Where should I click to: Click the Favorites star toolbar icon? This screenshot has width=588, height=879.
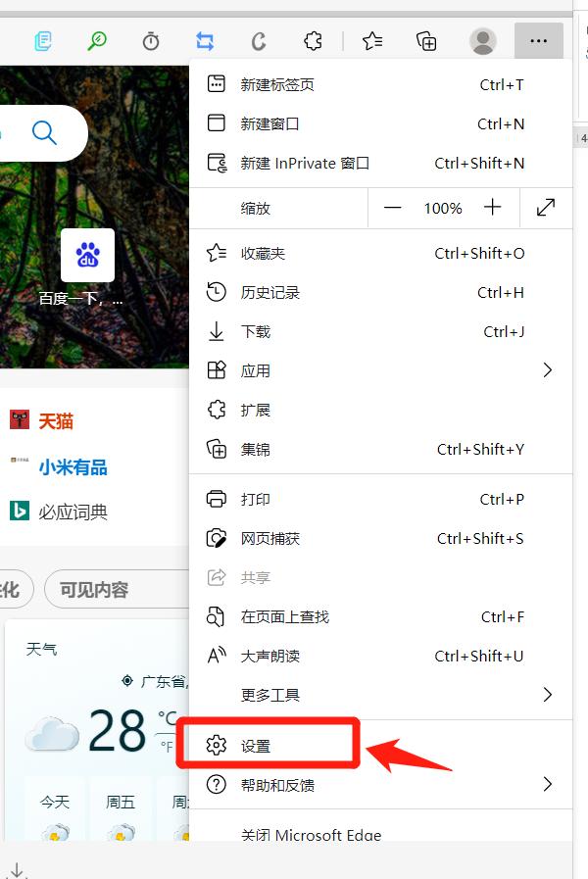click(372, 41)
